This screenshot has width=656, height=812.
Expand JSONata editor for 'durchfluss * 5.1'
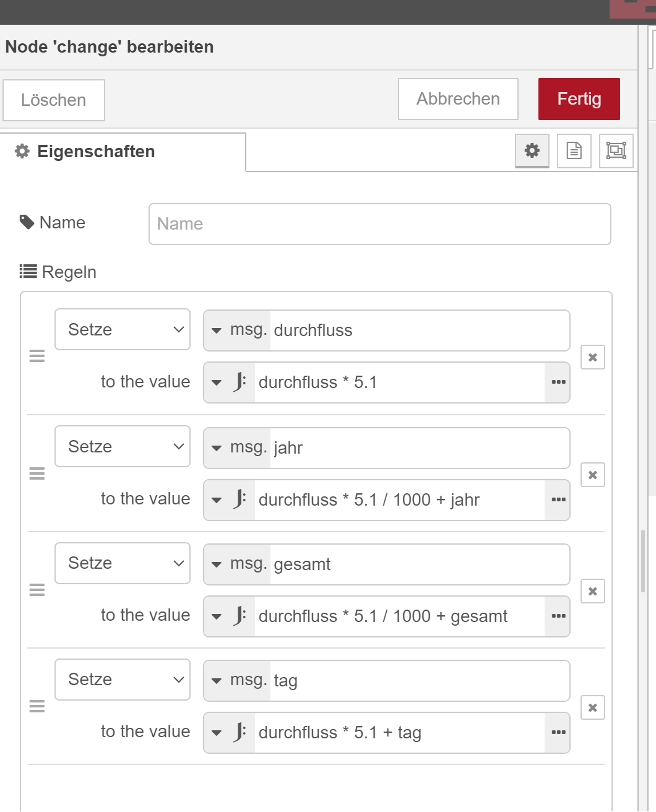pyautogui.click(x=558, y=382)
